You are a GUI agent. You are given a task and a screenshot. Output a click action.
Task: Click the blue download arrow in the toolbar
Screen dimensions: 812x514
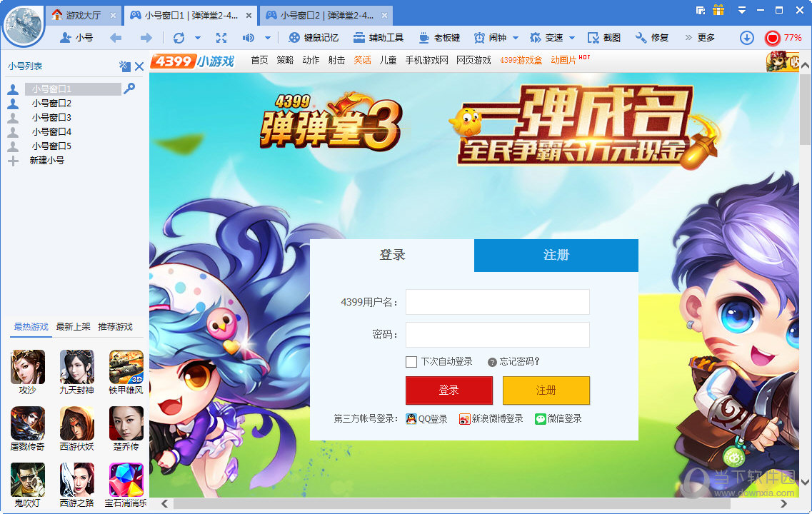click(748, 37)
